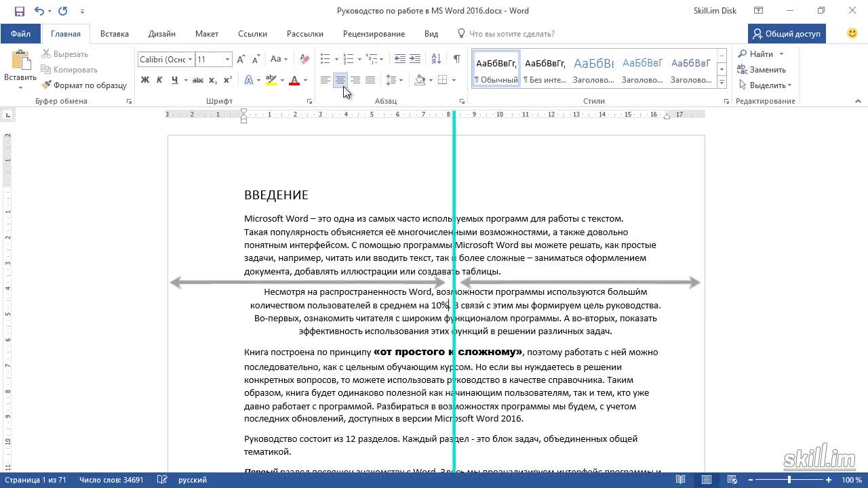Open line spacing options
Screen dimensions: 868x488
coord(394,80)
